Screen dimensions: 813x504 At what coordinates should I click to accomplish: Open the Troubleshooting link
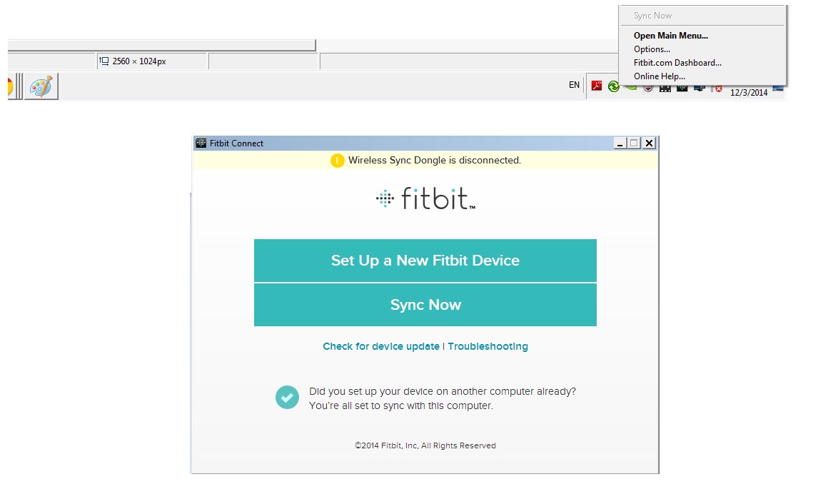tap(488, 346)
